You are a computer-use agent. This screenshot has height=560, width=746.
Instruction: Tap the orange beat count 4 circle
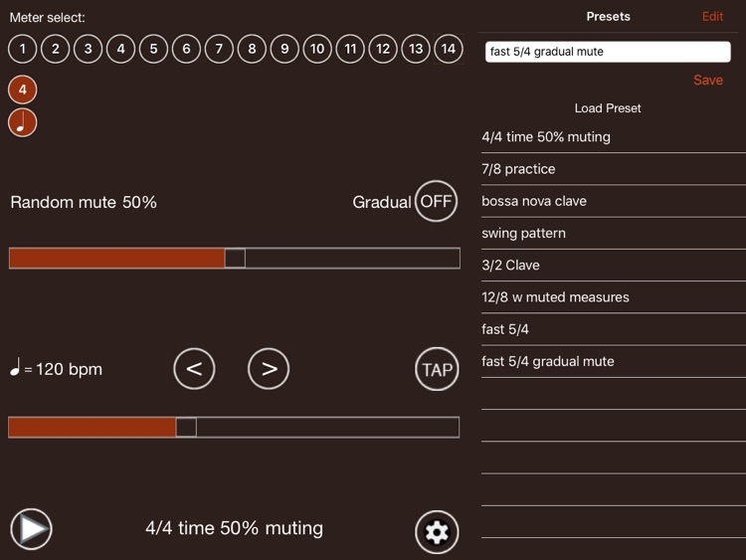click(22, 90)
